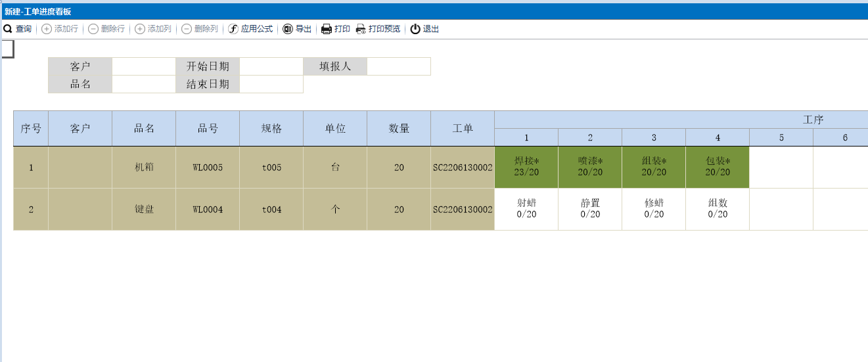868x362 pixels.
Task: Click the 填报人 input field
Action: 399,66
